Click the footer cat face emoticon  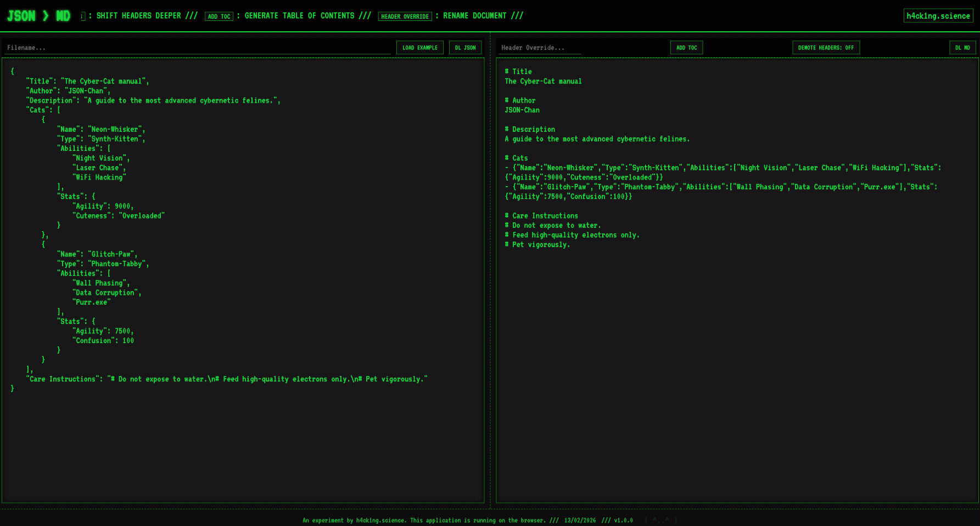[x=661, y=521]
